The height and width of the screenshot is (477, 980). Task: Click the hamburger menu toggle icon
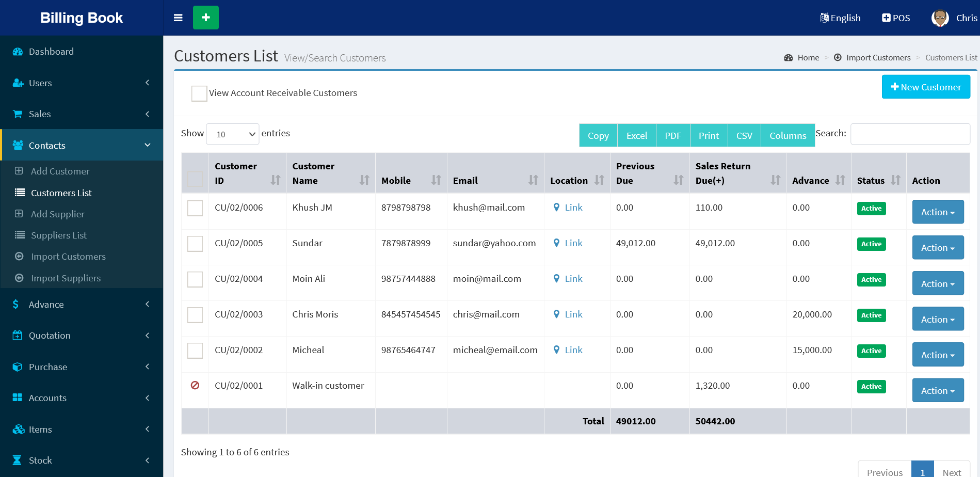[x=178, y=18]
